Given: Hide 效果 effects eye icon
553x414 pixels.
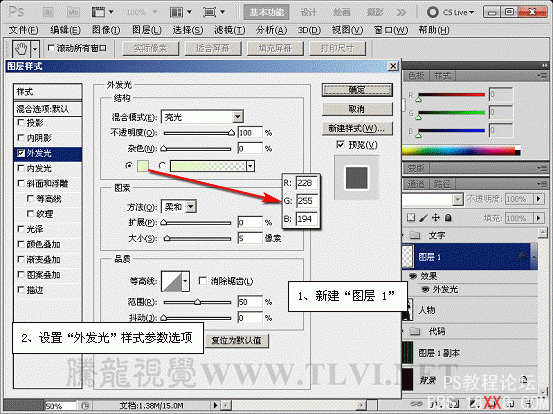Looking at the screenshot, I should click(412, 276).
